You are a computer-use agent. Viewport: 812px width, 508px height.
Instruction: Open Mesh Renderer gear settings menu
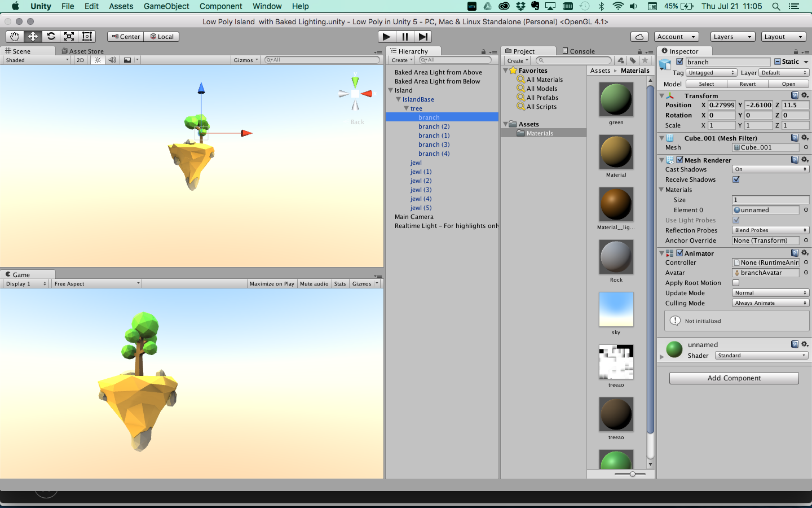point(805,160)
